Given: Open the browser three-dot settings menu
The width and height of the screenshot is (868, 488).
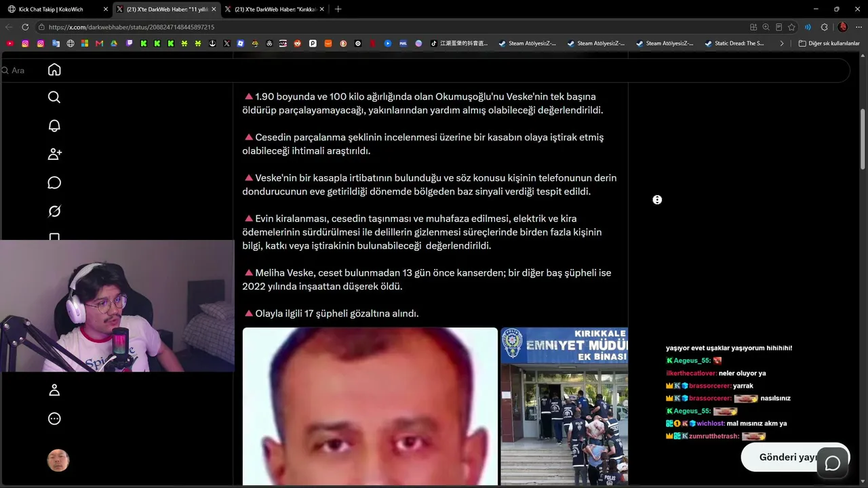Looking at the screenshot, I should [x=859, y=27].
